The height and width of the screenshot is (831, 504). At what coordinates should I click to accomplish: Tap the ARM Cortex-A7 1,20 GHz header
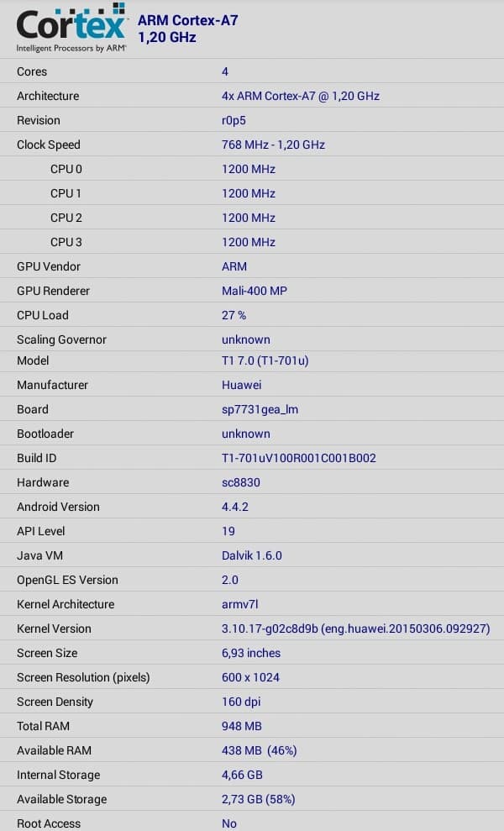(x=187, y=29)
